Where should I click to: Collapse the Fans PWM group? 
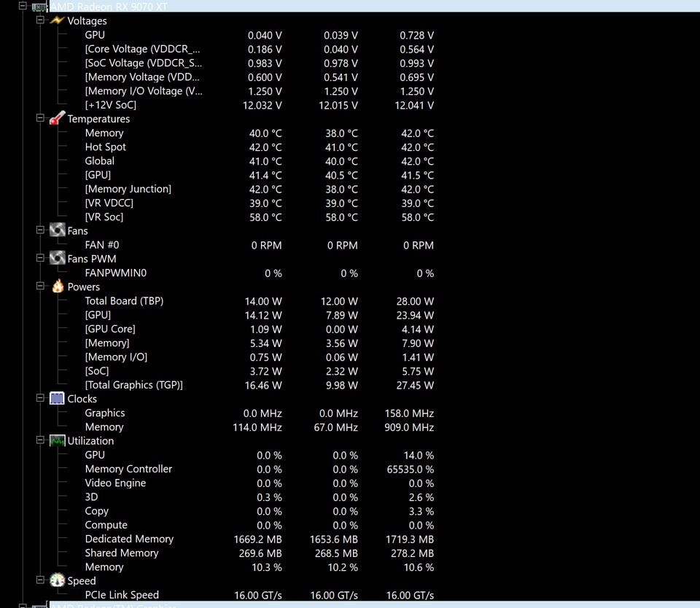[x=40, y=258]
